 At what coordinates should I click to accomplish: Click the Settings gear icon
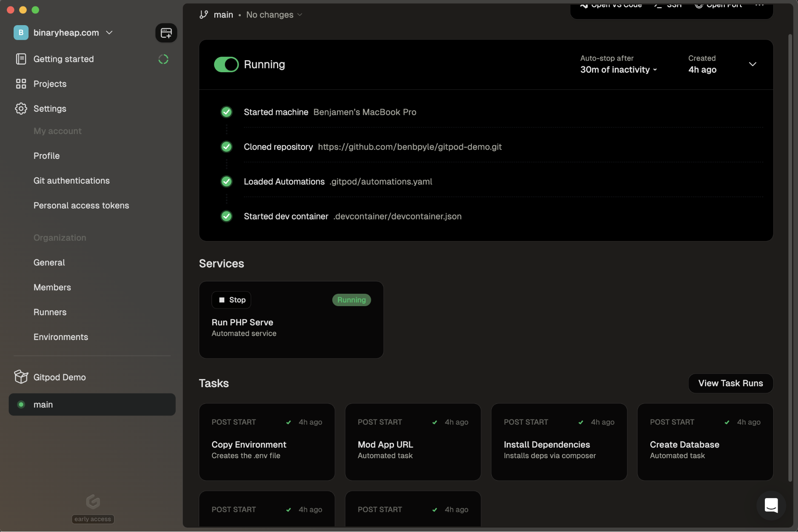click(x=21, y=109)
